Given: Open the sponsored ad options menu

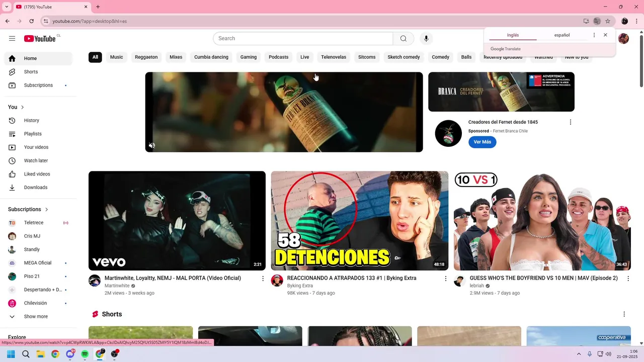Looking at the screenshot, I should pyautogui.click(x=570, y=122).
